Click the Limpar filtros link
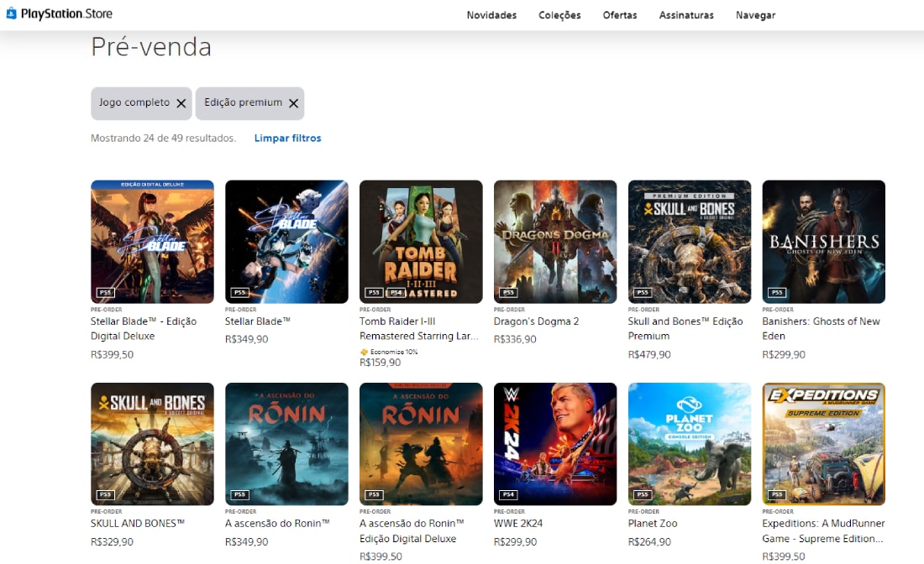This screenshot has height=564, width=924. pyautogui.click(x=287, y=138)
